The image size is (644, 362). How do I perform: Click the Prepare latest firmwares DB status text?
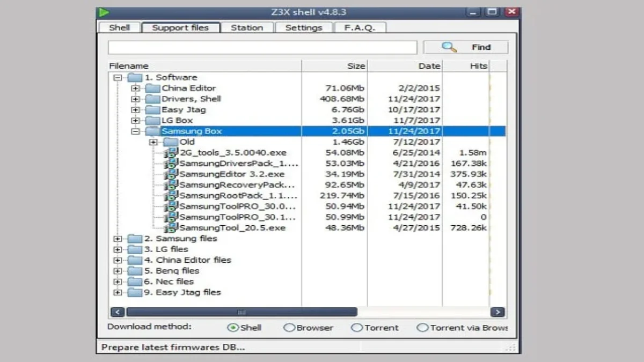(173, 347)
